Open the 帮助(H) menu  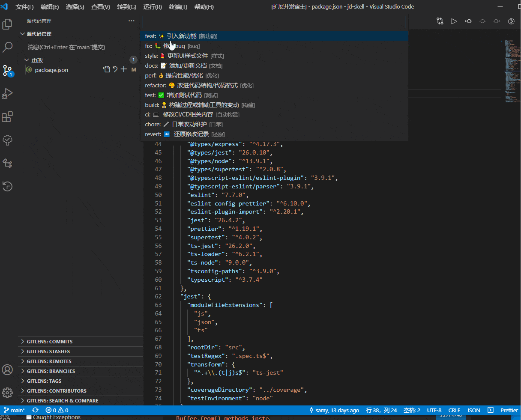[x=204, y=7]
